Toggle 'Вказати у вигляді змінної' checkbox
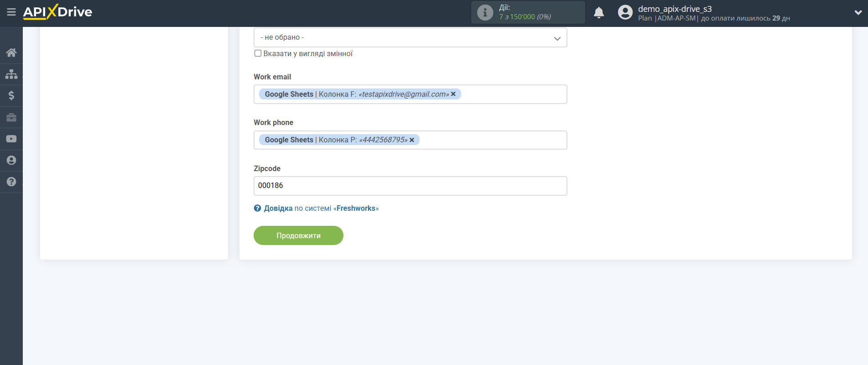 pos(258,53)
